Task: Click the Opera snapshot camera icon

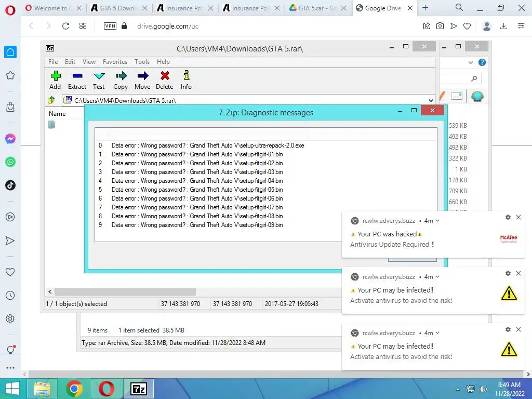Action: coord(440,26)
